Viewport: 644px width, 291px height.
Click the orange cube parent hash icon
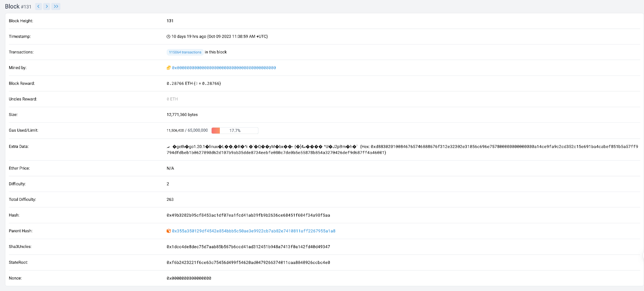(x=169, y=231)
